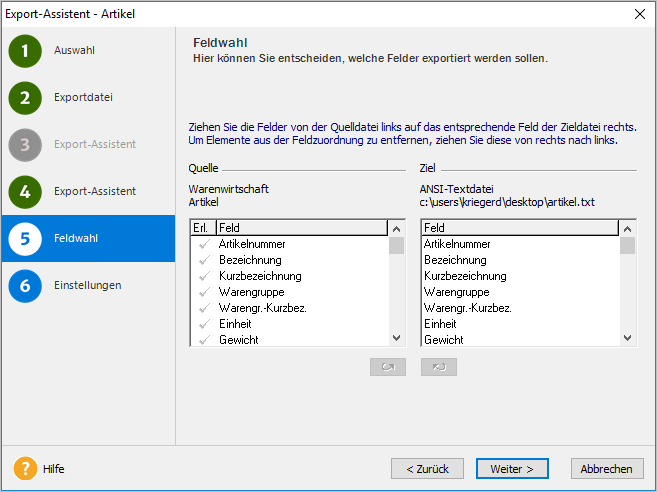
Task: Switch to the Exportdatei step label
Action: (x=83, y=97)
